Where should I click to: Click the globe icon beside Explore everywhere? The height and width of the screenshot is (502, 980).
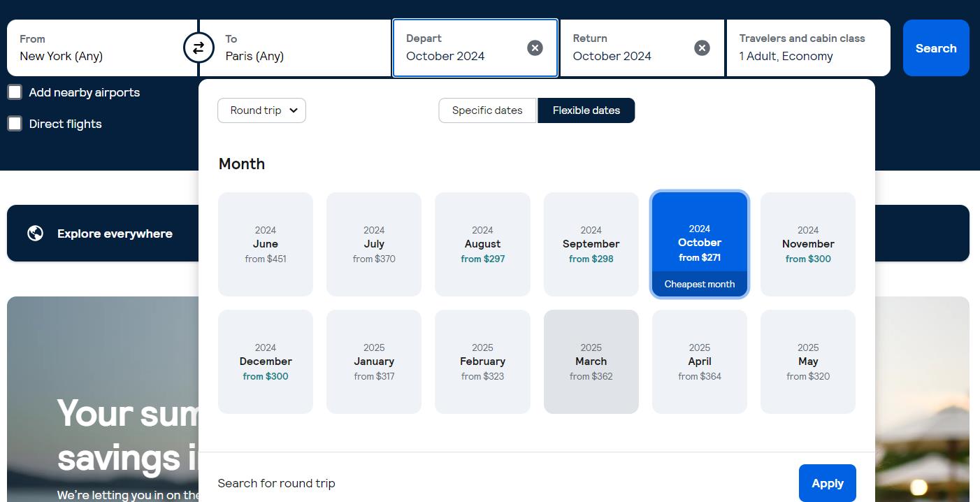[35, 233]
